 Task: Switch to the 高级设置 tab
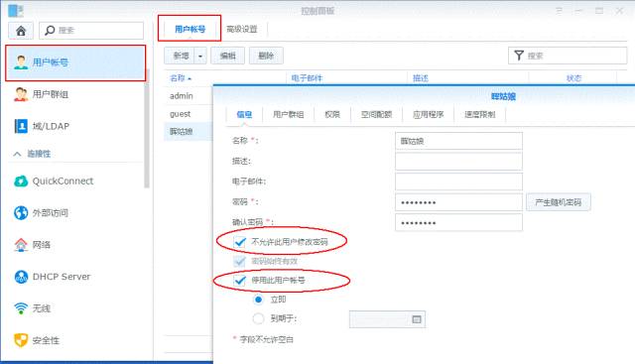(x=242, y=29)
